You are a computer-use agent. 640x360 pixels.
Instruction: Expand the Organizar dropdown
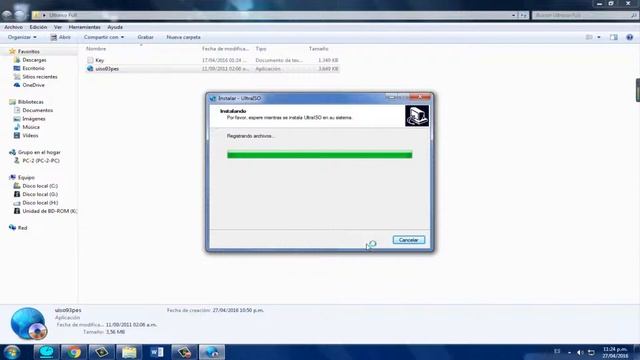(22, 37)
